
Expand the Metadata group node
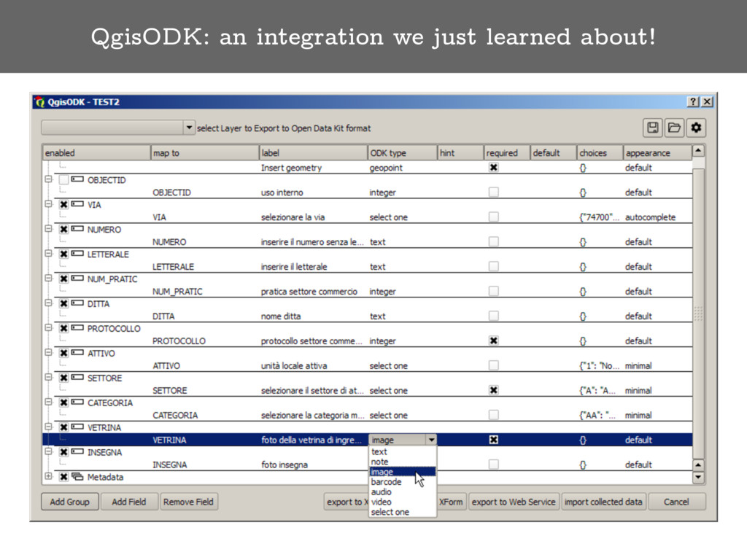tap(48, 477)
